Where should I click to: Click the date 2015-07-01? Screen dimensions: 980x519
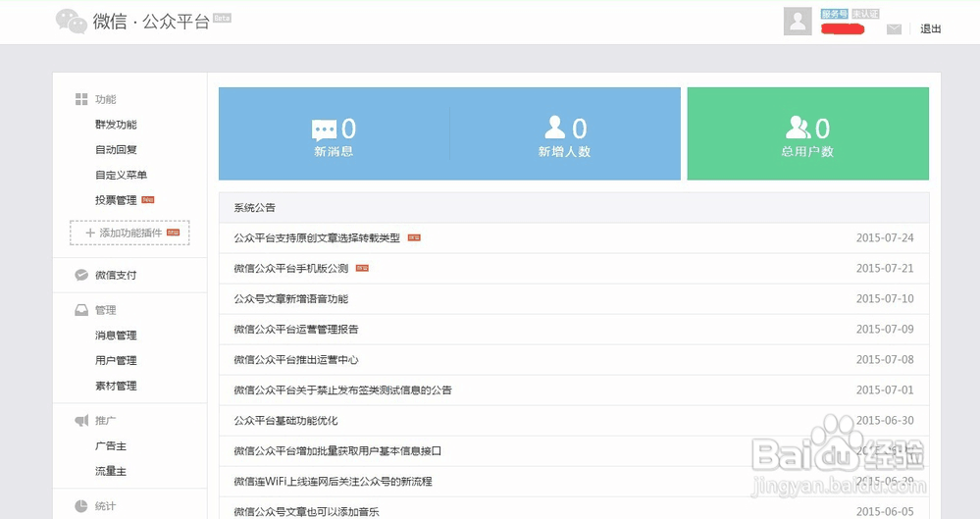tap(885, 389)
